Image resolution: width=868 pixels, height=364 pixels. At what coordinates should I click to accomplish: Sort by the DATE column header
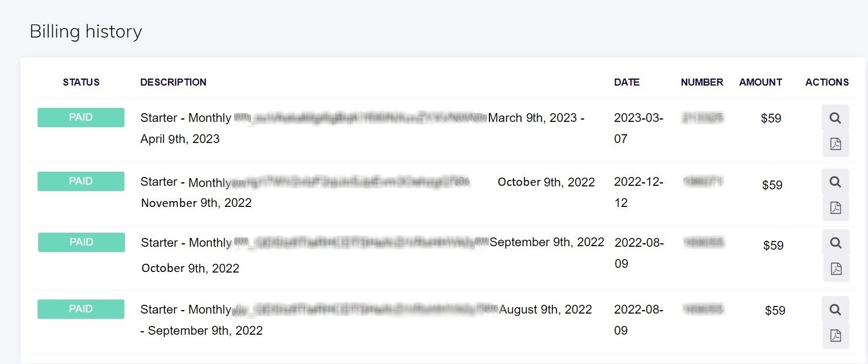click(x=627, y=82)
